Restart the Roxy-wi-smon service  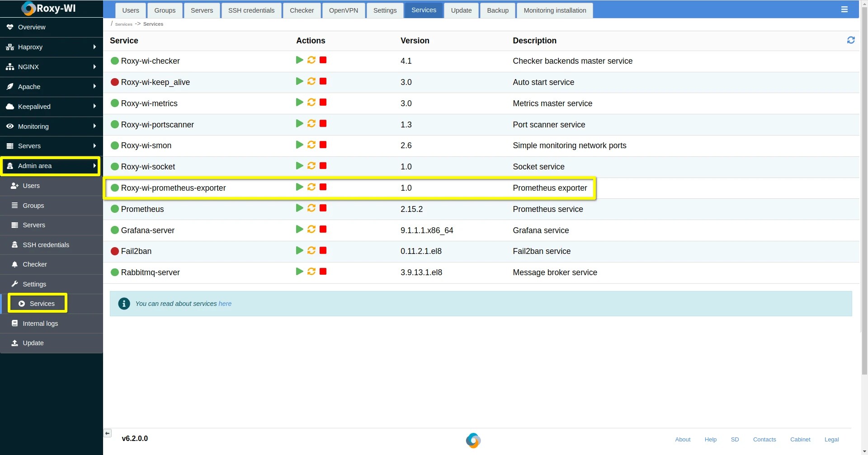[x=311, y=145]
